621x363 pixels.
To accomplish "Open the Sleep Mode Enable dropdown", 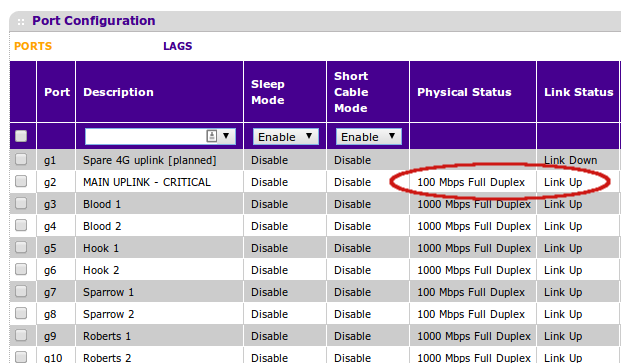I will pos(286,137).
